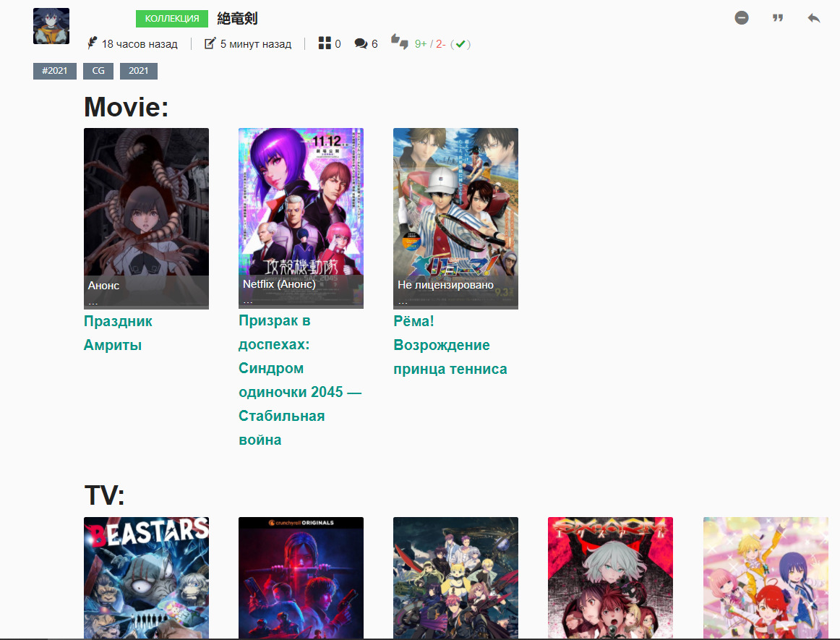Image resolution: width=840 pixels, height=640 pixels.
Task: Select the #2021 tag
Action: pos(55,71)
